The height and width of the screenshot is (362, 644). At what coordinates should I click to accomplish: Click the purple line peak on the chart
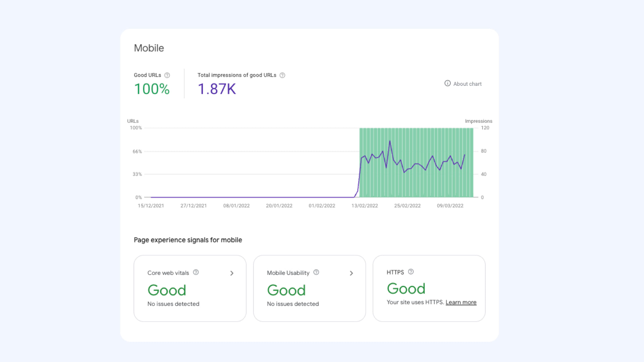tap(390, 141)
